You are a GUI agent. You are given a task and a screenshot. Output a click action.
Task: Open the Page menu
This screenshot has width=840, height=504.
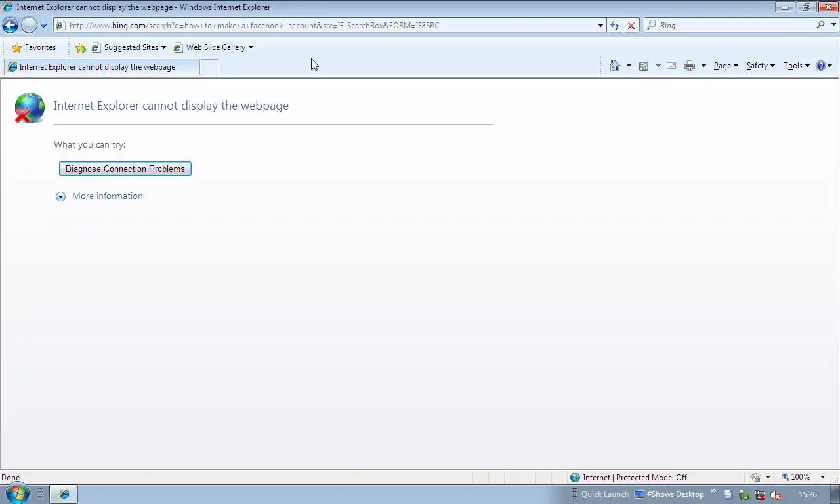pyautogui.click(x=726, y=66)
